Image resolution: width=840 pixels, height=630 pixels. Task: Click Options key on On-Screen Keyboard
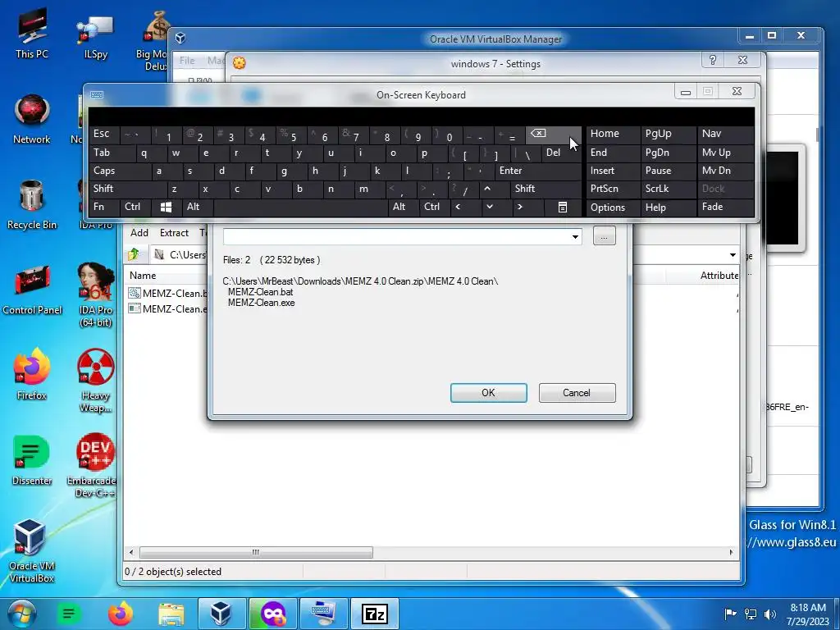[x=613, y=207]
